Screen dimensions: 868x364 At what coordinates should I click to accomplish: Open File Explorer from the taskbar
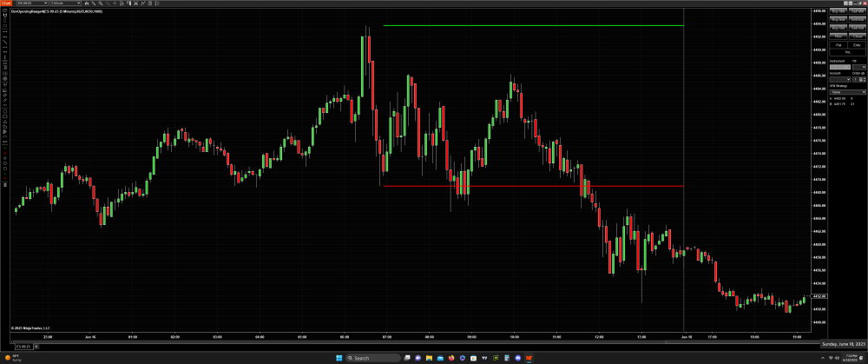[x=429, y=358]
